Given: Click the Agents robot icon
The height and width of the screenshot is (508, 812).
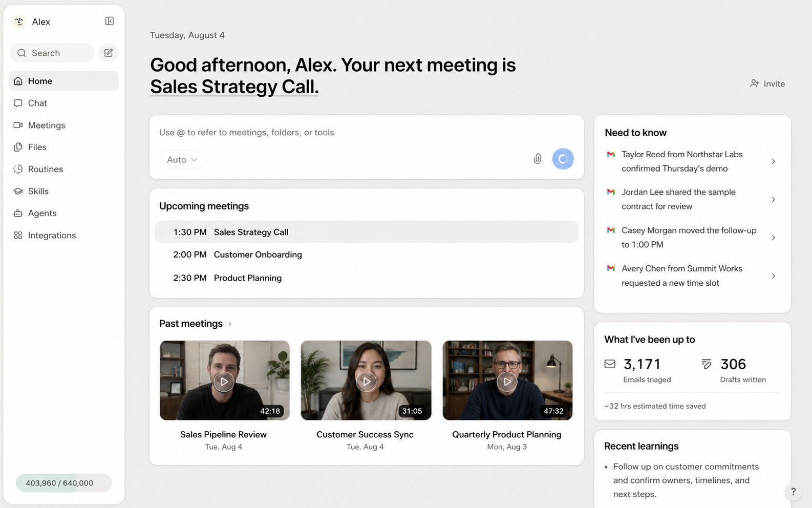Looking at the screenshot, I should 18,213.
